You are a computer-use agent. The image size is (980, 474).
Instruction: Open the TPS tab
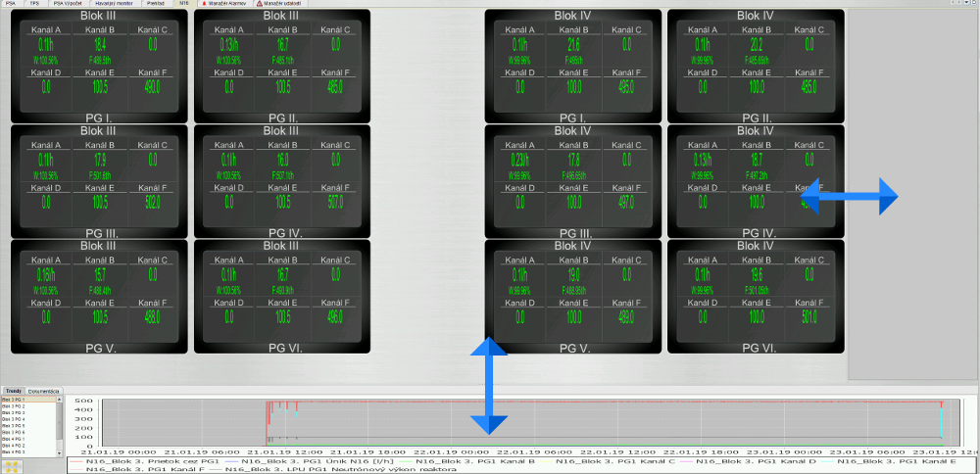click(x=34, y=4)
